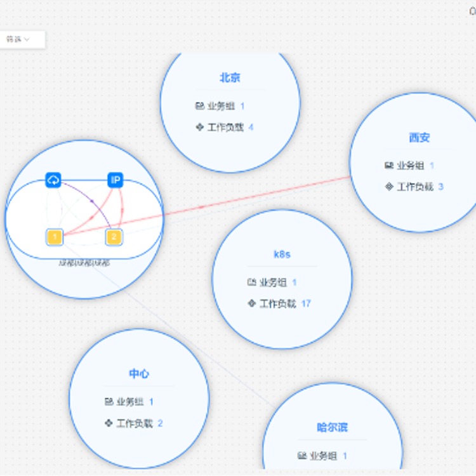
Task: Click the 工作负载 icon in k8s
Action: (252, 303)
